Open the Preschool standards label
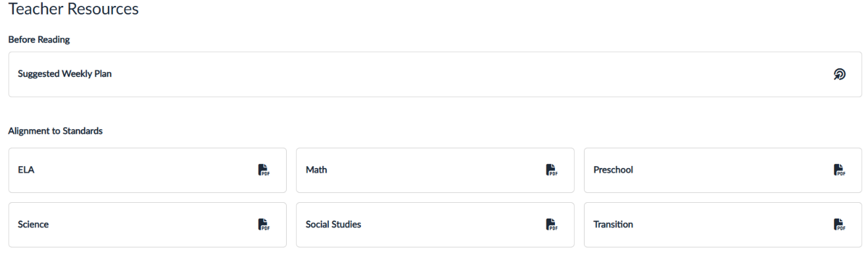This screenshot has width=868, height=254. tap(613, 170)
